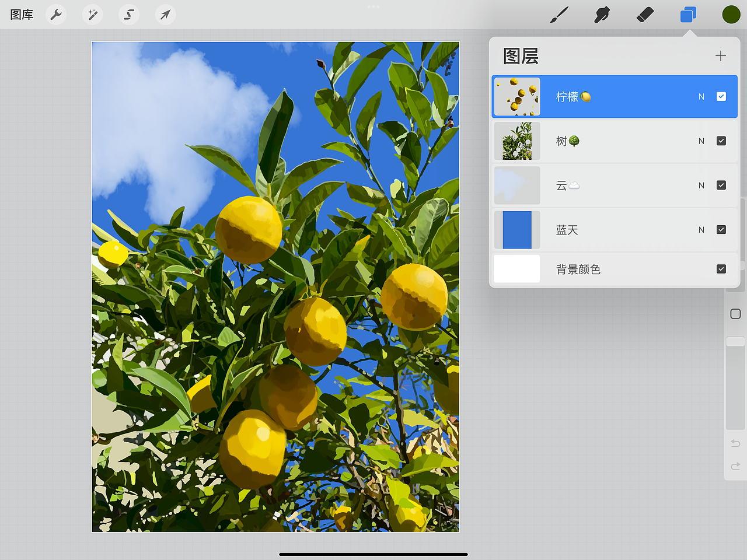Click the sidebar modify square button
The width and height of the screenshot is (747, 560).
pyautogui.click(x=735, y=314)
